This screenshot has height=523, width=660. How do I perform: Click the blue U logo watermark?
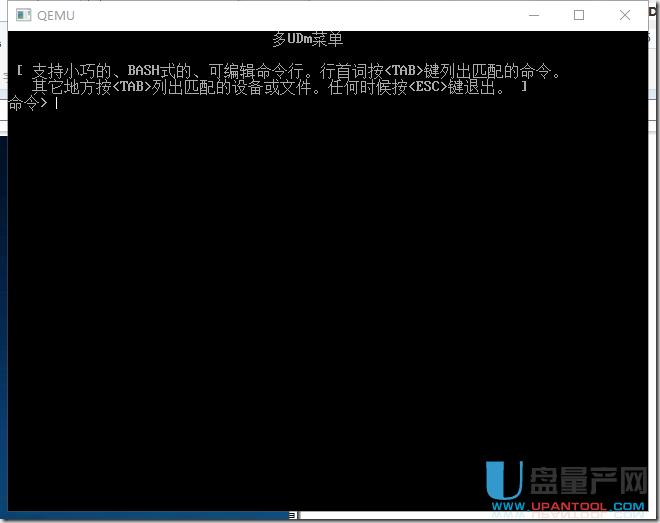[505, 482]
